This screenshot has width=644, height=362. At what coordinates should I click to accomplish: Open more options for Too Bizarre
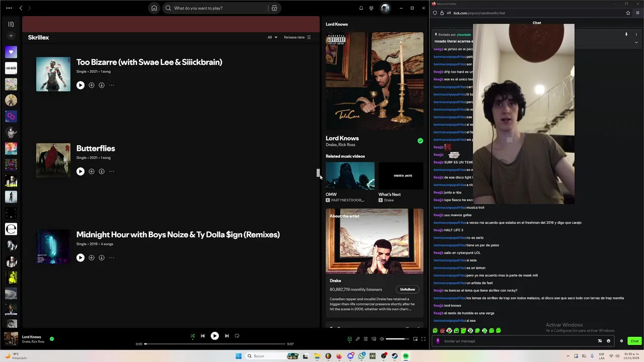tap(112, 85)
